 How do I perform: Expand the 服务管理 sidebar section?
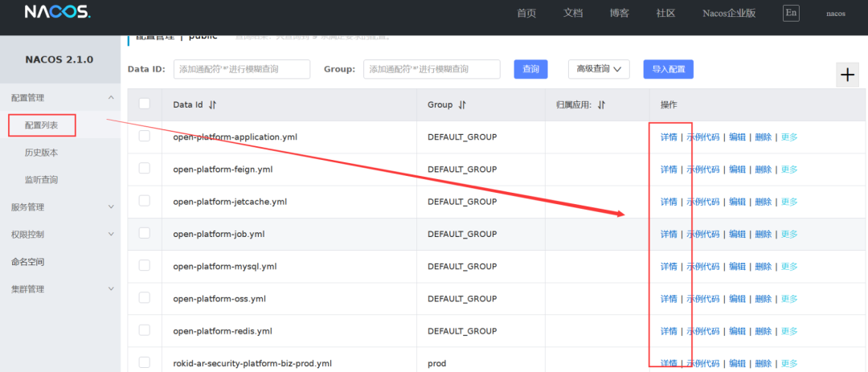pyautogui.click(x=111, y=207)
